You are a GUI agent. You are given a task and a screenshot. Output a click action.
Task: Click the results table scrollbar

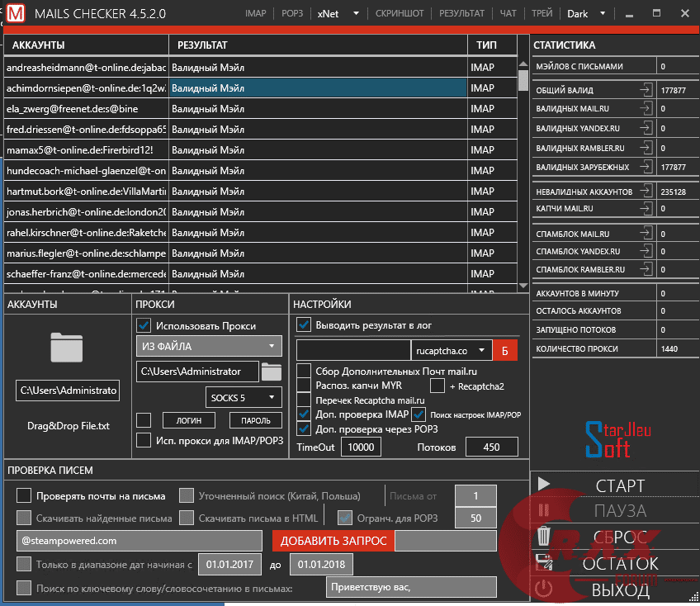(523, 83)
